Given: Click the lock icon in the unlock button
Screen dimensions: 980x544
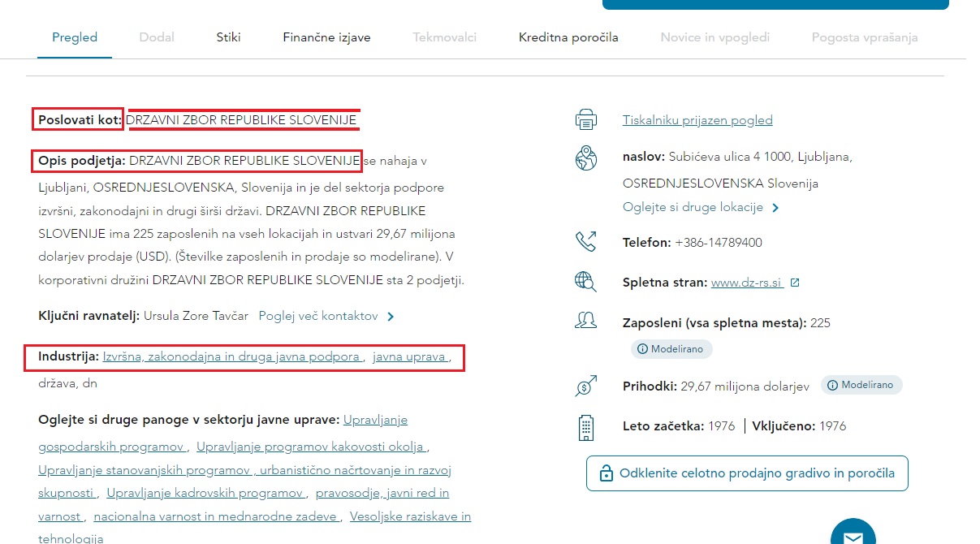Looking at the screenshot, I should pos(605,473).
